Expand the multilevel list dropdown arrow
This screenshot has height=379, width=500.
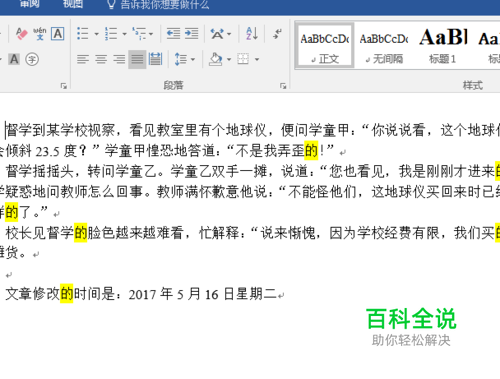tap(151, 34)
